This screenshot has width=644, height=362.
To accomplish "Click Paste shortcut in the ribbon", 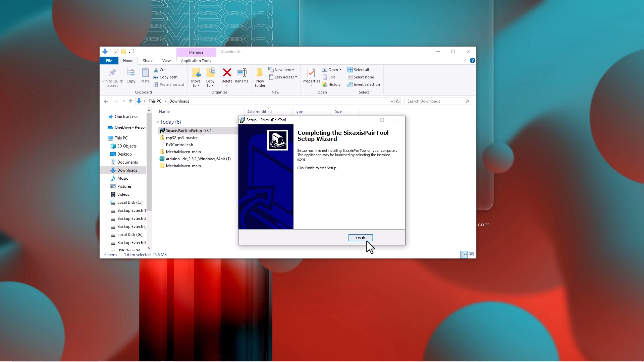I will (169, 84).
